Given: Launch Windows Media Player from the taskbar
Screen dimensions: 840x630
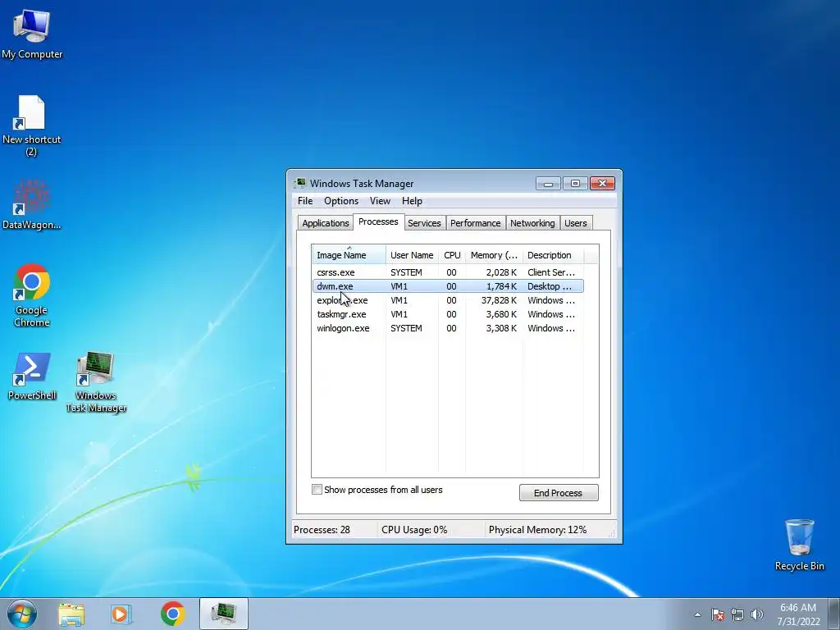Looking at the screenshot, I should (x=121, y=614).
